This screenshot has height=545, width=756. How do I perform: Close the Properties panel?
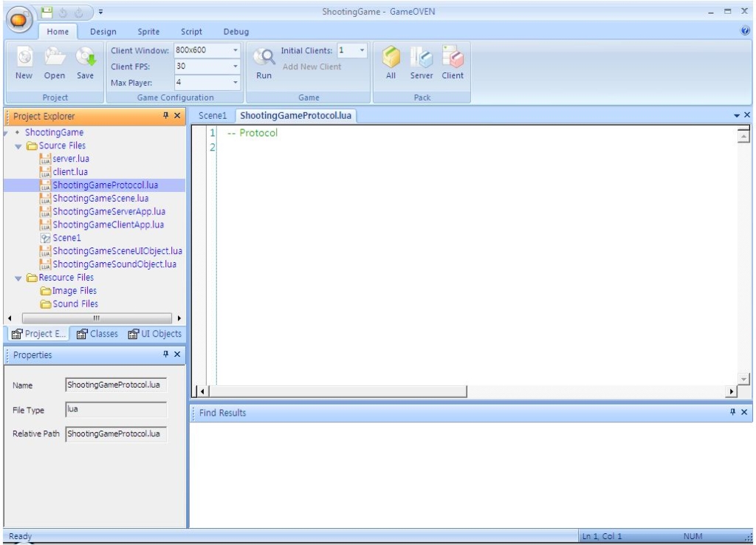(177, 354)
